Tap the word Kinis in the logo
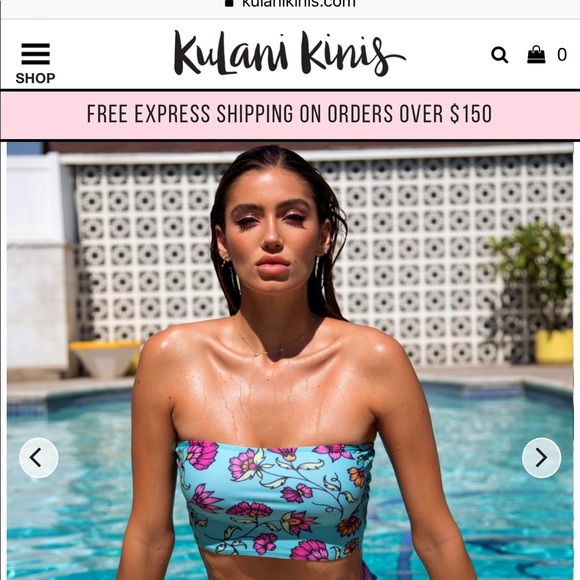Viewport: 580px width, 580px height. (x=351, y=53)
